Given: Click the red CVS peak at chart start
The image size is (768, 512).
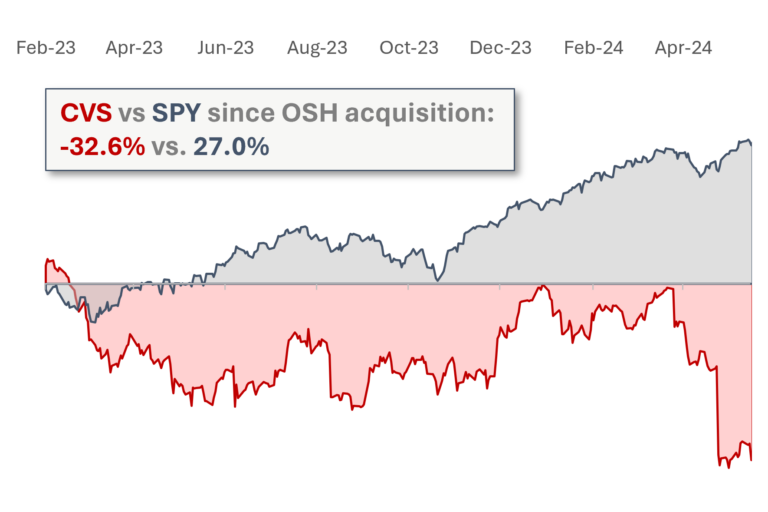Looking at the screenshot, I should [48, 261].
